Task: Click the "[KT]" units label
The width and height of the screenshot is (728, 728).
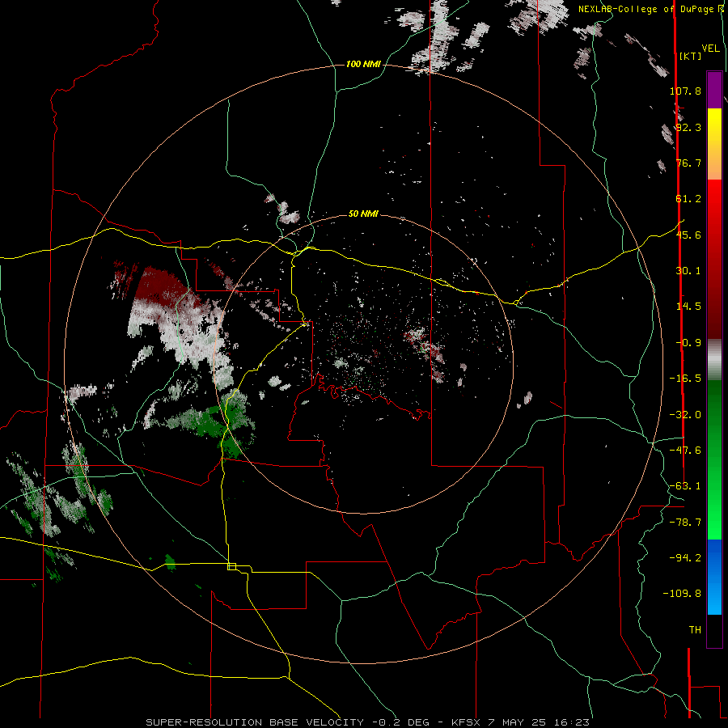Action: click(691, 56)
